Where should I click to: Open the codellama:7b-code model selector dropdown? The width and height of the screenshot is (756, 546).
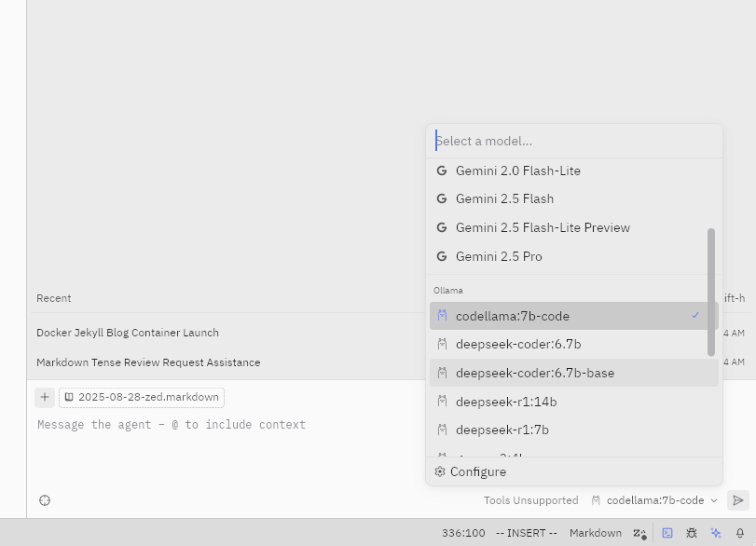coord(654,500)
